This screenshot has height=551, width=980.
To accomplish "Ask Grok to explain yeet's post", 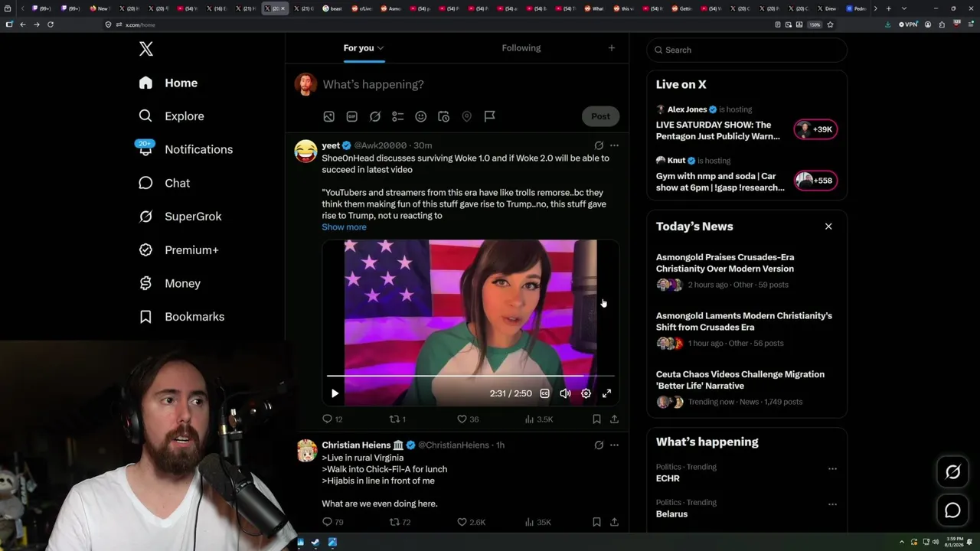I will (x=599, y=145).
